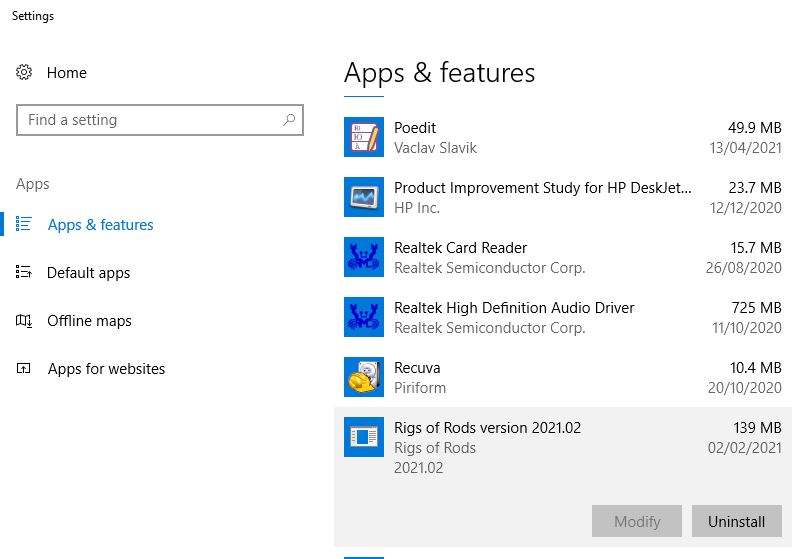Click the 49.9 MB size value
The height and width of the screenshot is (559, 809).
(x=754, y=127)
